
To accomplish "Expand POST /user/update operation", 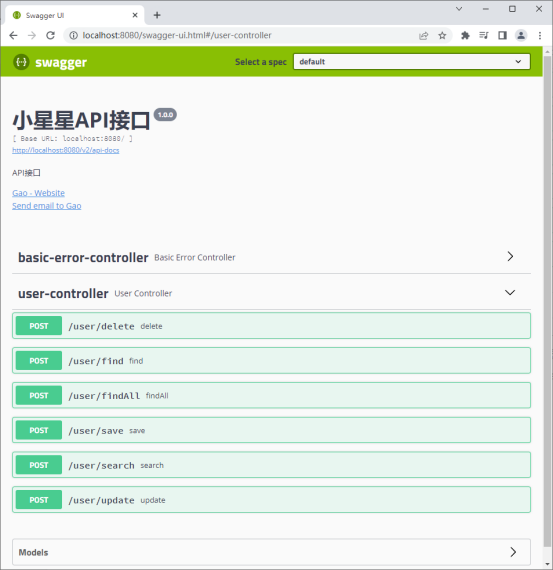I will point(271,500).
